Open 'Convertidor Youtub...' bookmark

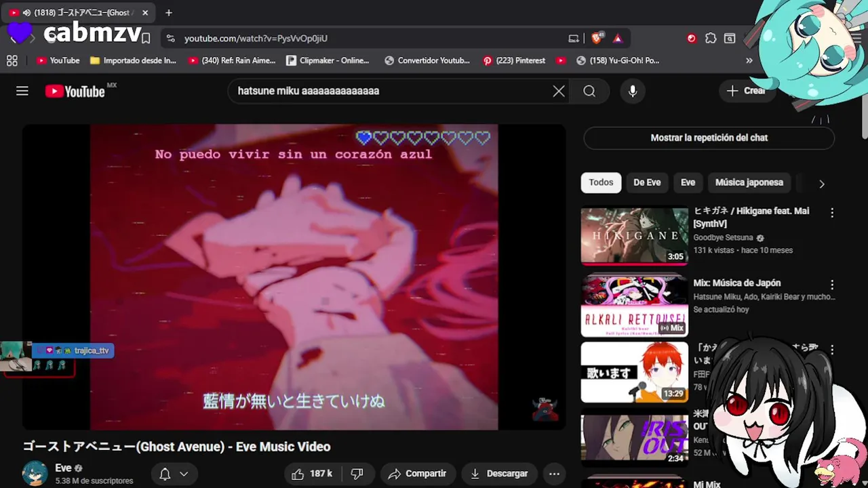pyautogui.click(x=427, y=60)
